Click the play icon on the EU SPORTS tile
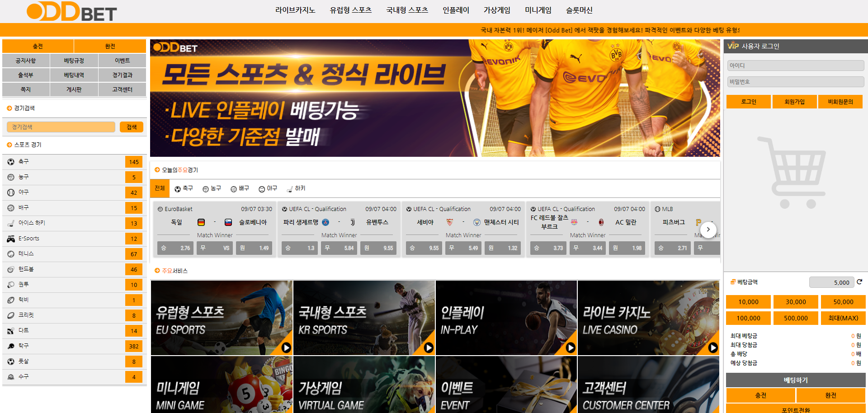 [286, 347]
